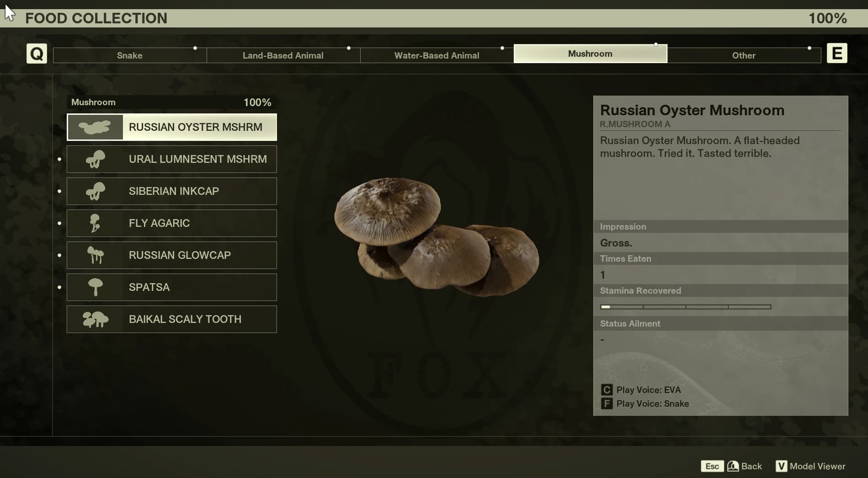Screen dimensions: 868x478
Task: Click the R.MUSHROOM A subtitle
Action: pyautogui.click(x=635, y=124)
